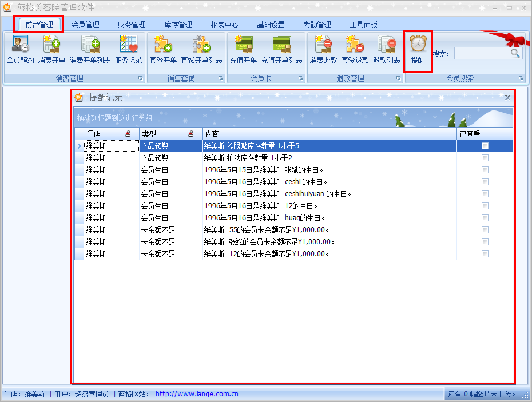532x402 pixels.
Task: Click 卡余额不足 type cell for 55 row
Action: coord(170,230)
